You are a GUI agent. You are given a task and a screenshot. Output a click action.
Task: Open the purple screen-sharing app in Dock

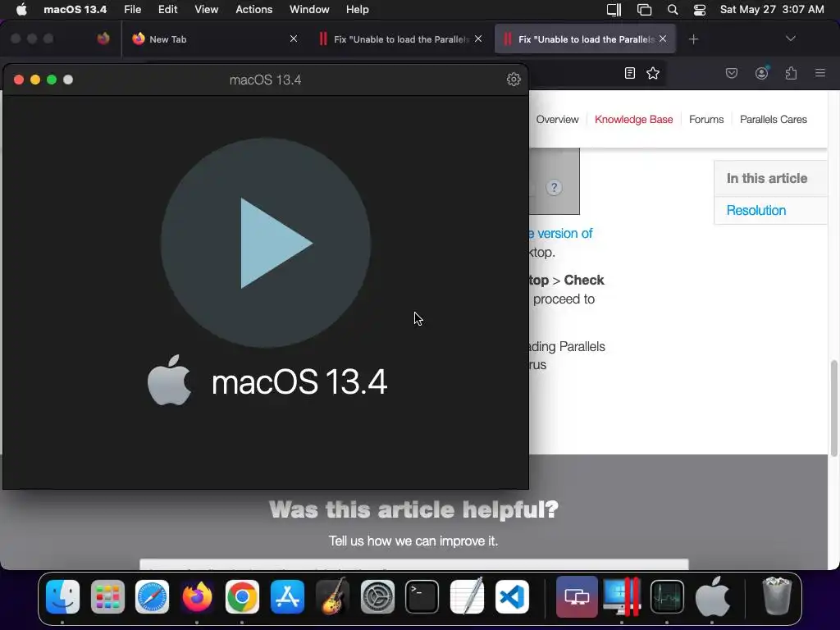tap(577, 596)
